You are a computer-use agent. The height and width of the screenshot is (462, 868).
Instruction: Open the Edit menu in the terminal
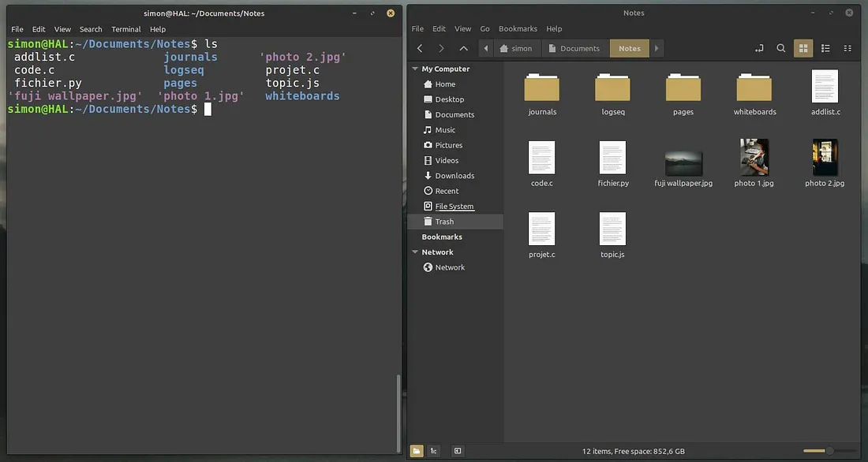pos(38,29)
